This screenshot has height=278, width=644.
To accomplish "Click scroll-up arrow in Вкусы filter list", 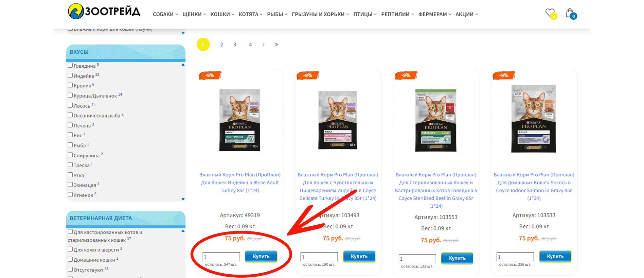I will click(x=183, y=65).
